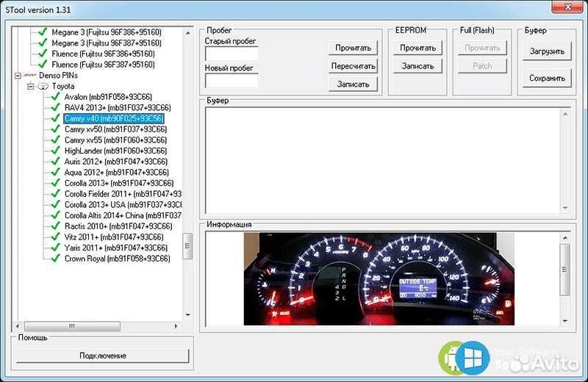Choose Camry xv50 from the list

coord(115,129)
